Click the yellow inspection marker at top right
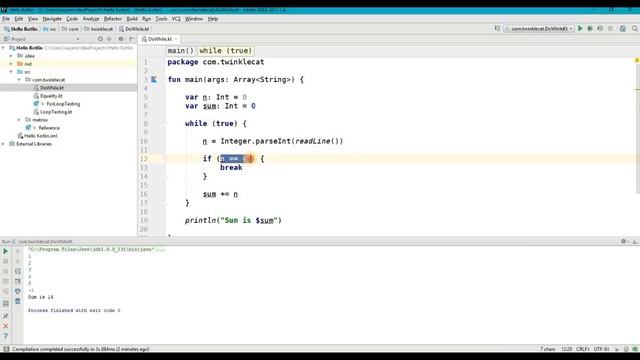The width and height of the screenshot is (640, 360). (637, 60)
